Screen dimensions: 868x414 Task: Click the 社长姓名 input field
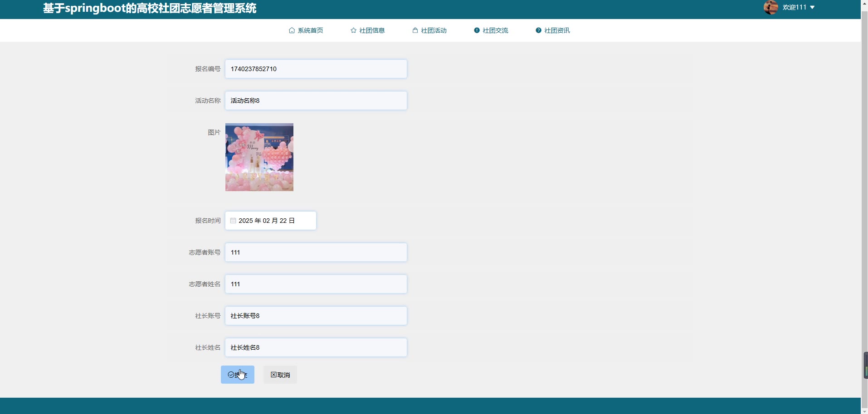click(x=316, y=347)
